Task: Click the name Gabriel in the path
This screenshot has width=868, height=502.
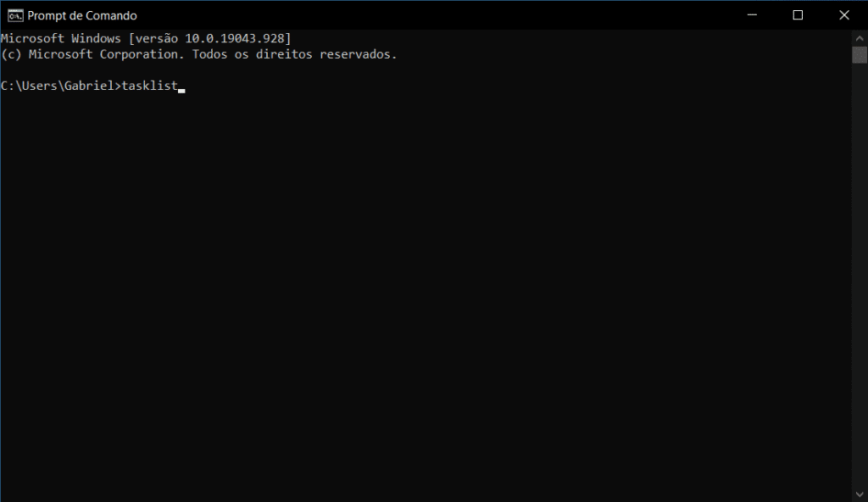Action: pos(89,86)
